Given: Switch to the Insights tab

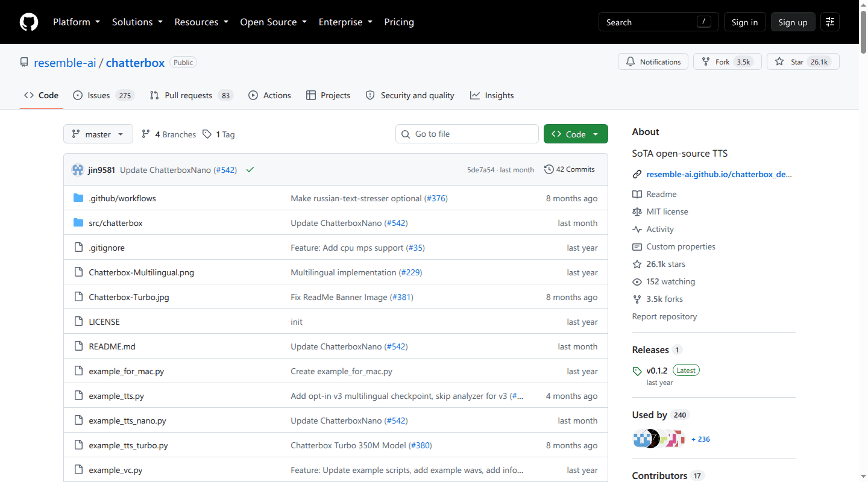Looking at the screenshot, I should (492, 95).
